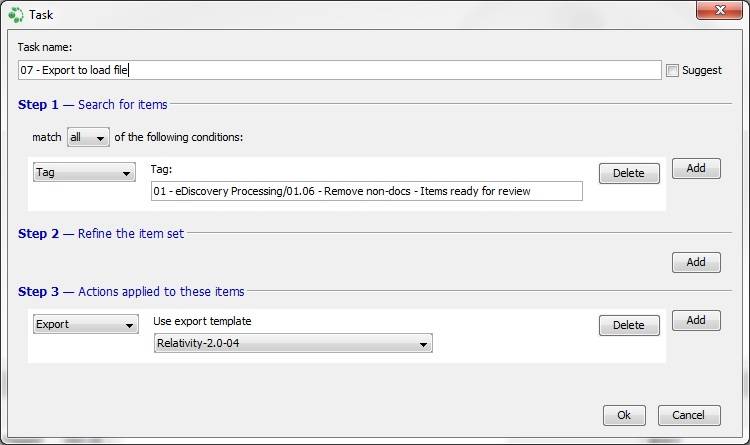Click the Step 2 Refine the item set heading
Screen dimensions: 750x445
[x=101, y=234]
